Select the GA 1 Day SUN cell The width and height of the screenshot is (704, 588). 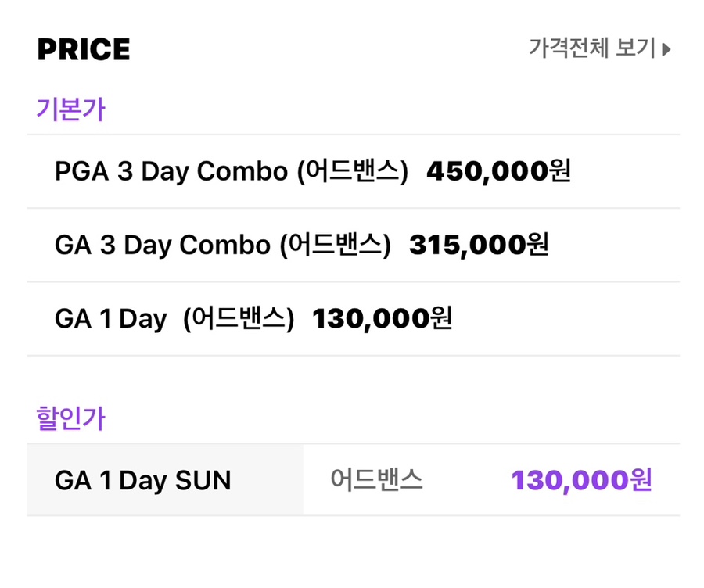143,480
